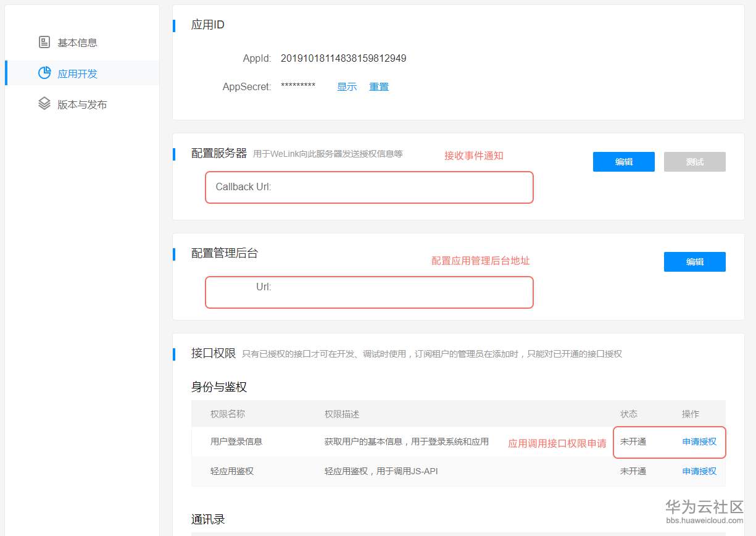Click the masked AppSecret asterisks
Viewport: 756px width, 536px height.
pyautogui.click(x=298, y=86)
